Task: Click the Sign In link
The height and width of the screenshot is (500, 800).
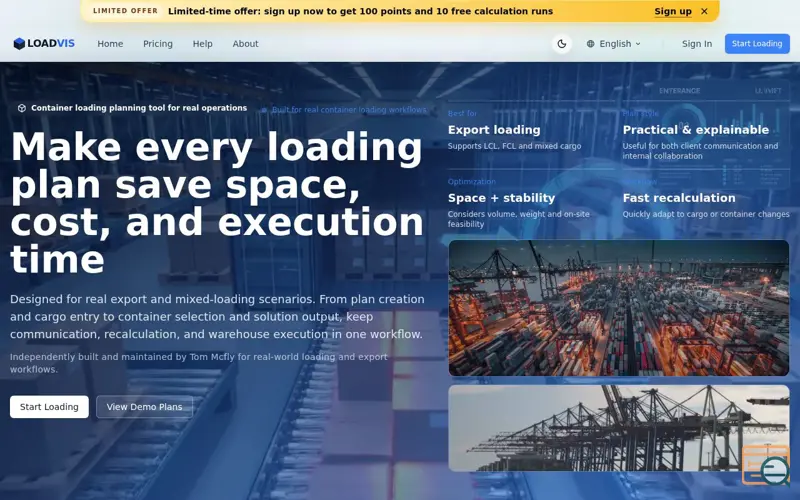Action: (x=697, y=44)
